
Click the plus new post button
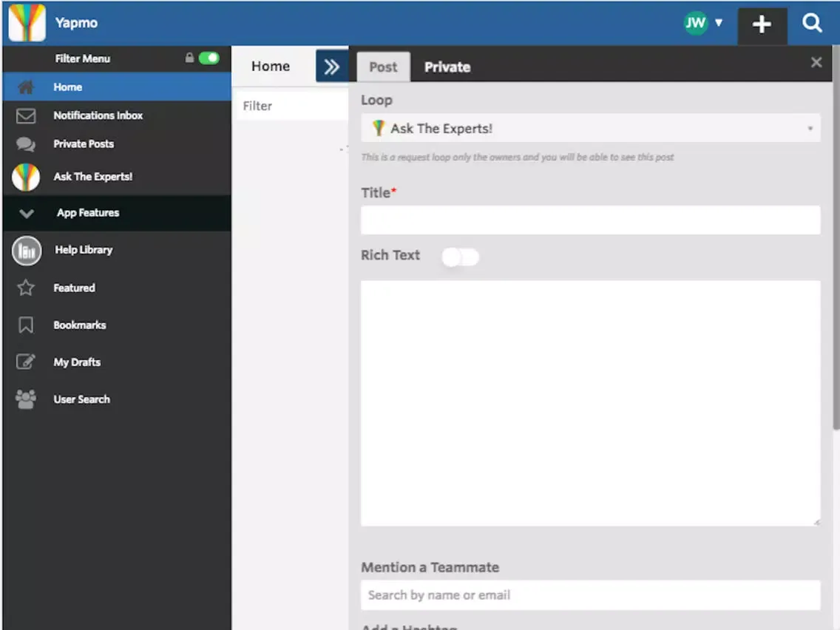762,24
